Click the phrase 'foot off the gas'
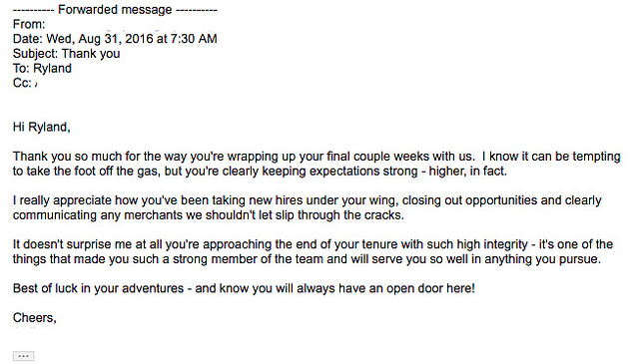Viewport: 639px width, 364px height. (x=116, y=171)
